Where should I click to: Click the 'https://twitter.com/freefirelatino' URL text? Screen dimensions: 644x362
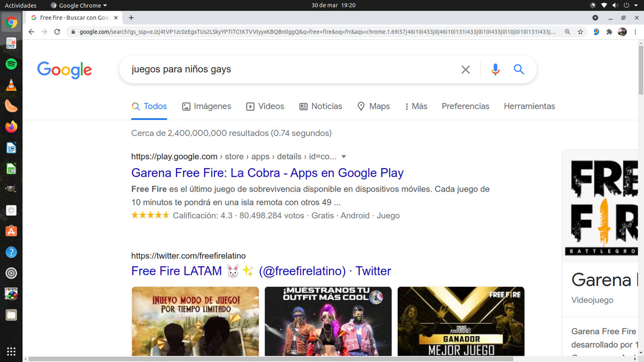pos(188,256)
